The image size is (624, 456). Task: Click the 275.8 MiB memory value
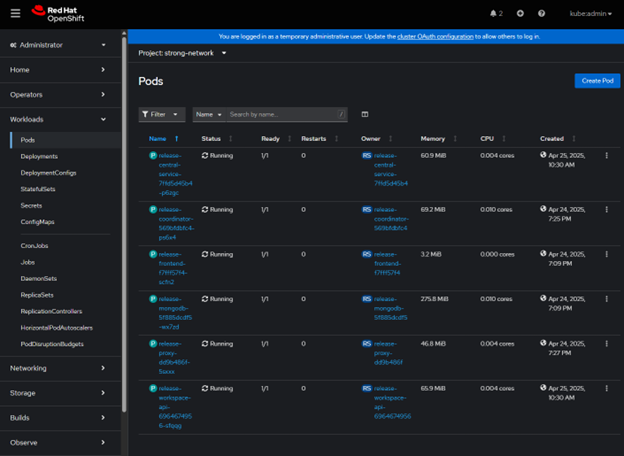click(x=434, y=299)
